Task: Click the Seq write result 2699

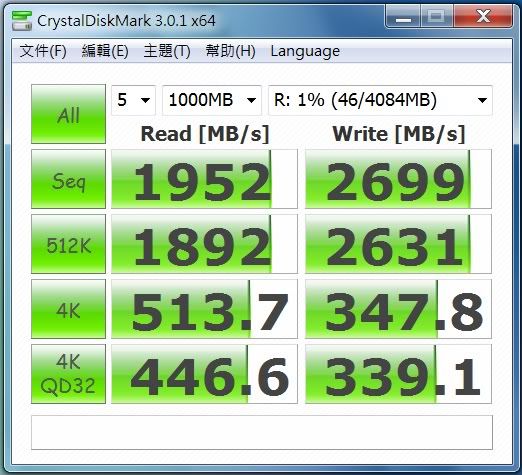Action: click(398, 179)
